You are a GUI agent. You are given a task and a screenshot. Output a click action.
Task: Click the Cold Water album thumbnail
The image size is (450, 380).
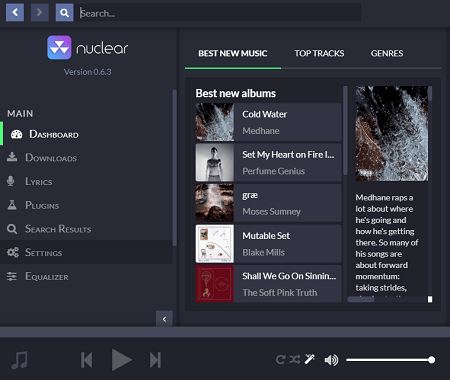click(215, 122)
